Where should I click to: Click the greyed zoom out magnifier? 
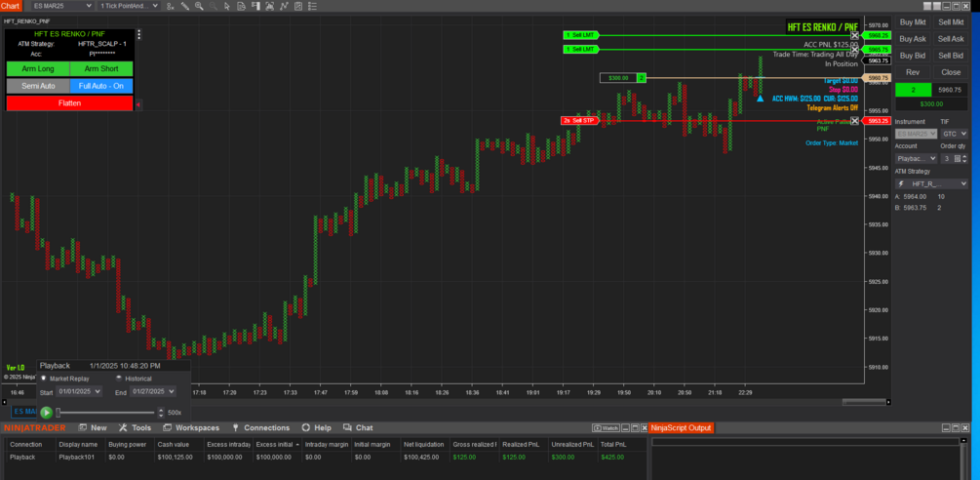point(214,6)
